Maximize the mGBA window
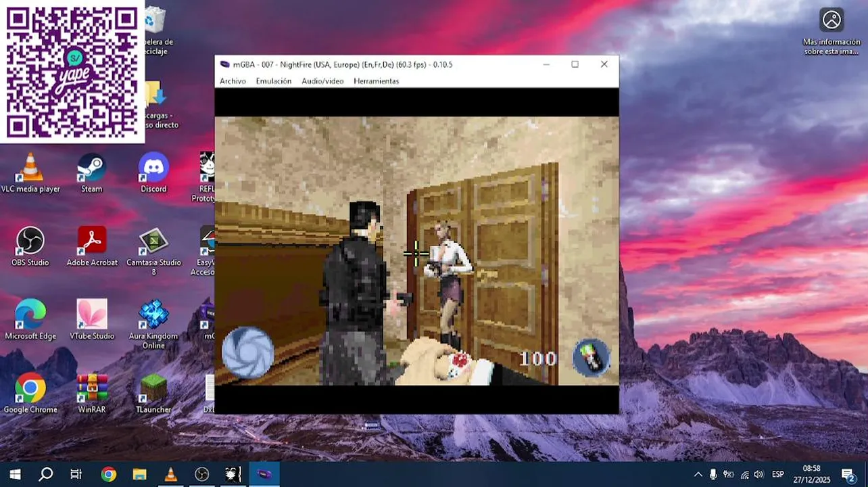Viewport: 868px width, 487px height. pos(575,64)
